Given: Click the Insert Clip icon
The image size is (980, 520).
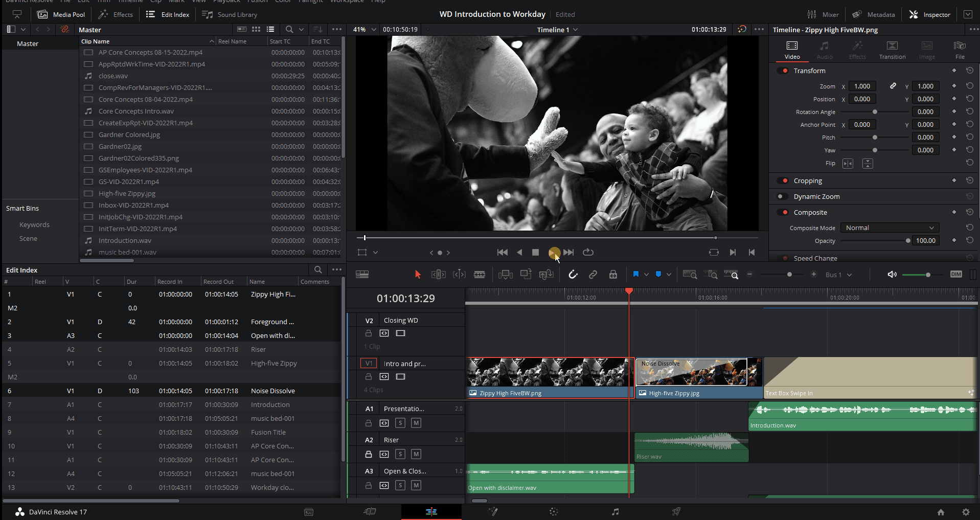Looking at the screenshot, I should tap(506, 275).
